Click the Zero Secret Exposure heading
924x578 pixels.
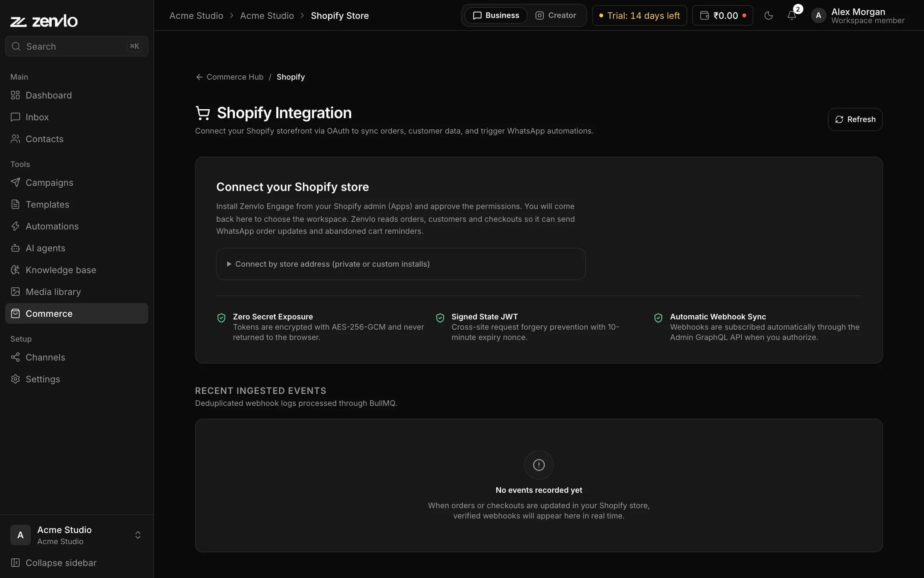(x=273, y=316)
